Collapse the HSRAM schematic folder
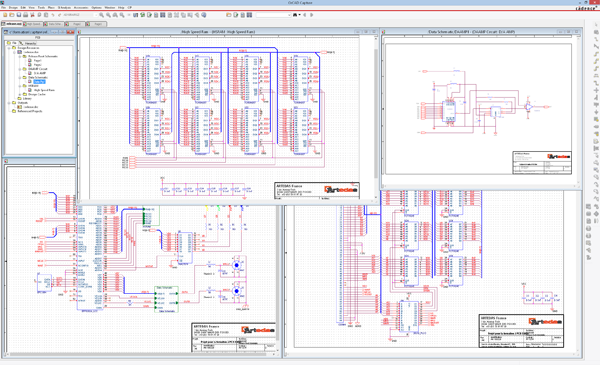600x365 pixels. (x=20, y=86)
